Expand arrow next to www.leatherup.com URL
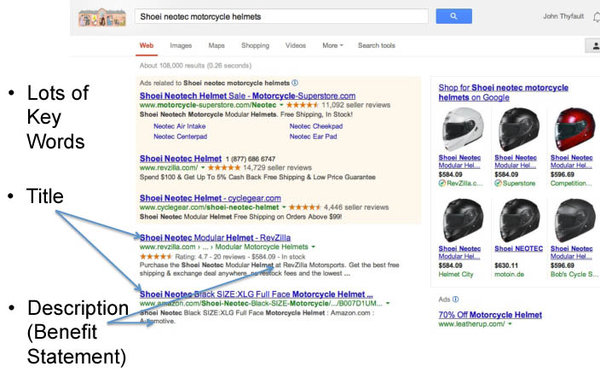This screenshot has width=600, height=372. 510,324
